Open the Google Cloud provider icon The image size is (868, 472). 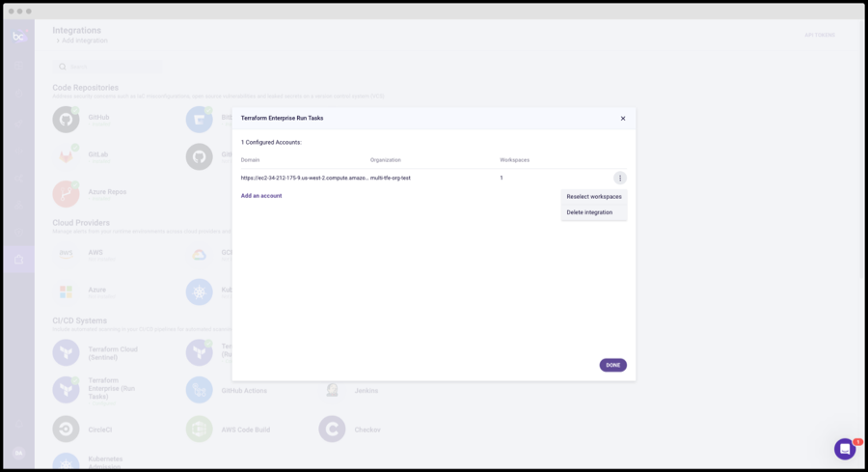tap(200, 254)
